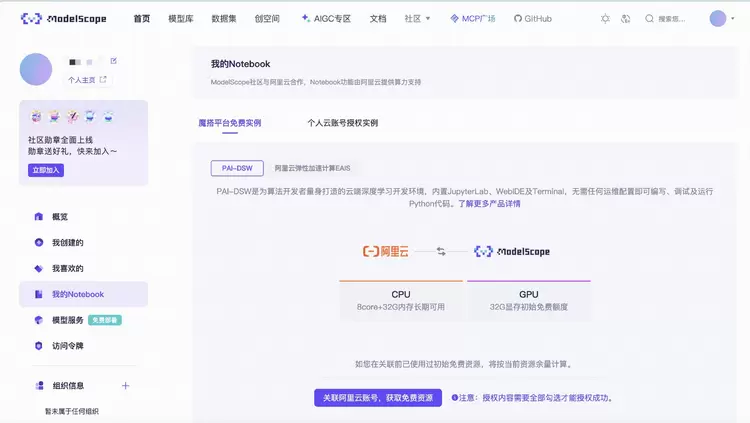Toggle the light/dark theme sun icon
This screenshot has width=750, height=423.
pos(605,18)
